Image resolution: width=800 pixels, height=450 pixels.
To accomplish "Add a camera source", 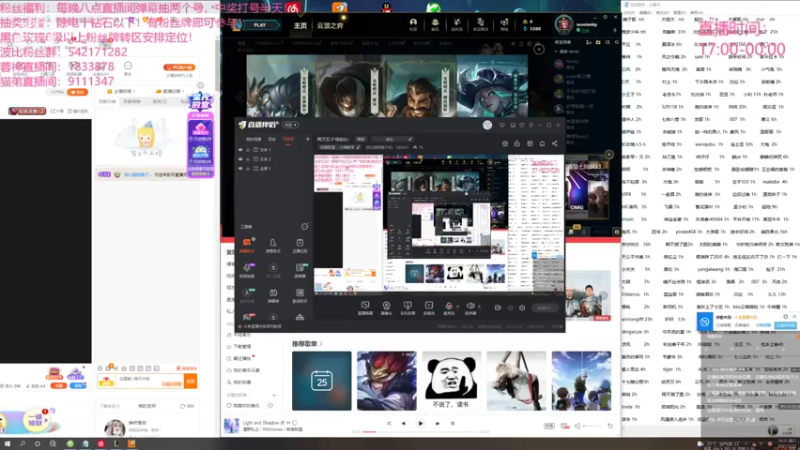I will point(386,308).
